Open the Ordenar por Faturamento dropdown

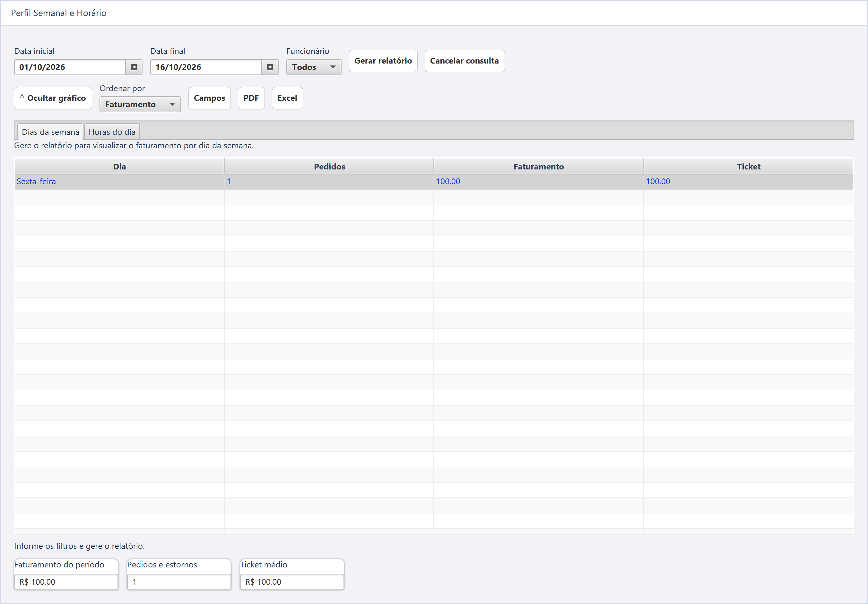coord(140,104)
